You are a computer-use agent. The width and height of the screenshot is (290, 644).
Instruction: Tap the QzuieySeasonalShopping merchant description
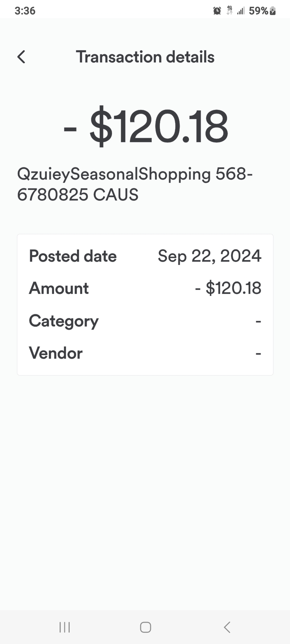pyautogui.click(x=135, y=184)
